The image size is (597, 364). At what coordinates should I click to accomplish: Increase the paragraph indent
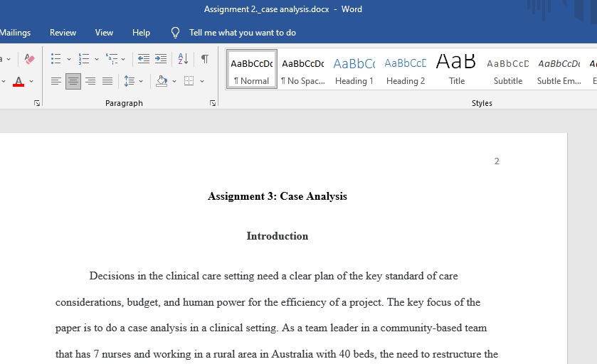click(161, 59)
